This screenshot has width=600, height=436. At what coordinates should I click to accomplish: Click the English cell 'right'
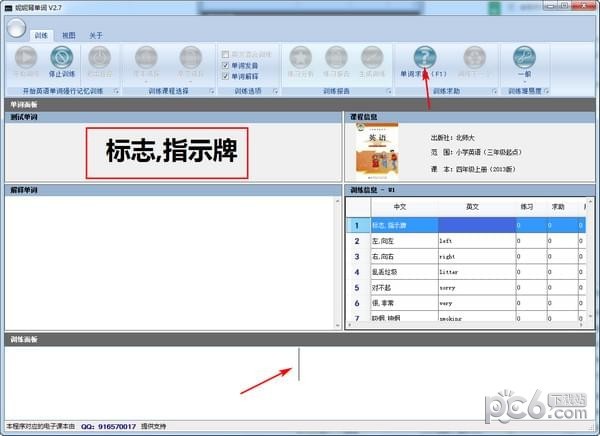point(477,256)
